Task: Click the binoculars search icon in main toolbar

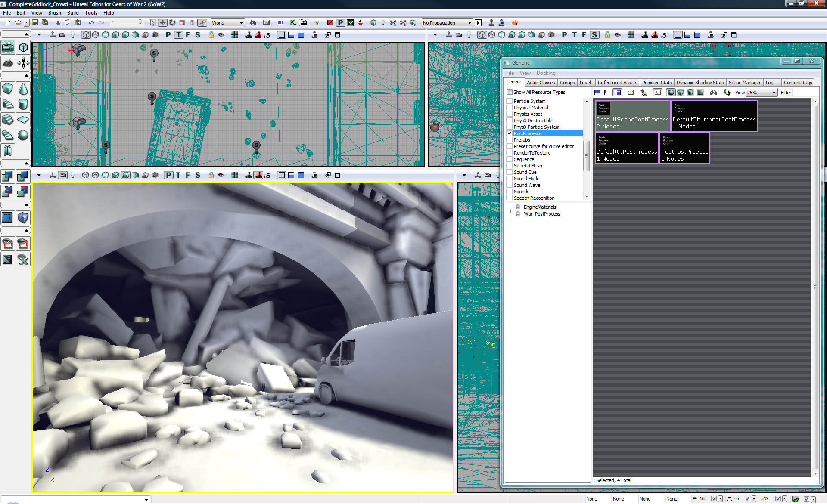Action: pos(253,23)
